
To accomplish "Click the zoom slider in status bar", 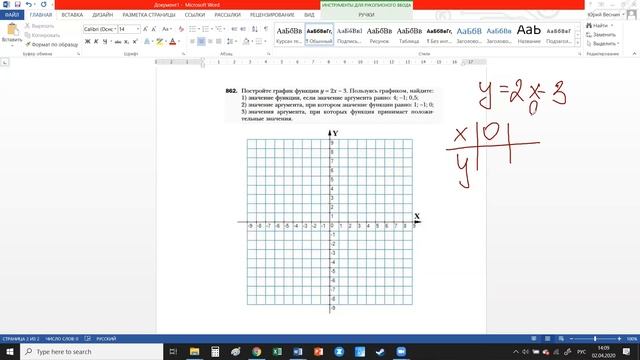I will pyautogui.click(x=595, y=338).
